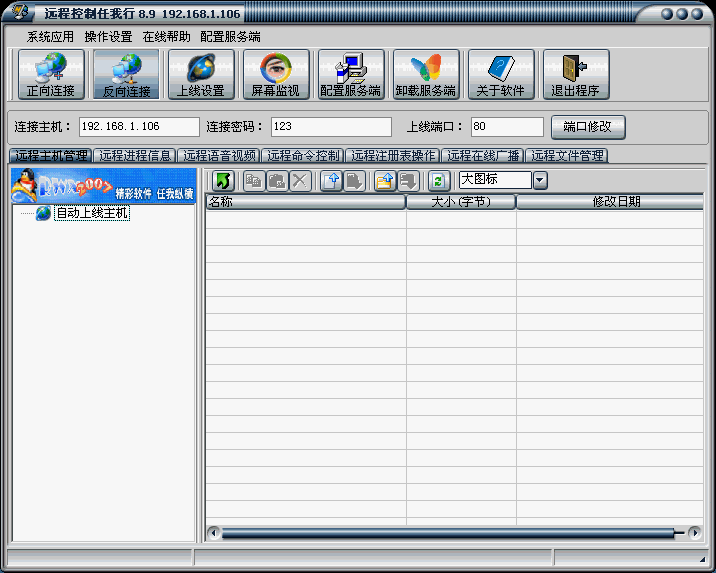Click the folder upload icon in file toolbar

coord(385,181)
